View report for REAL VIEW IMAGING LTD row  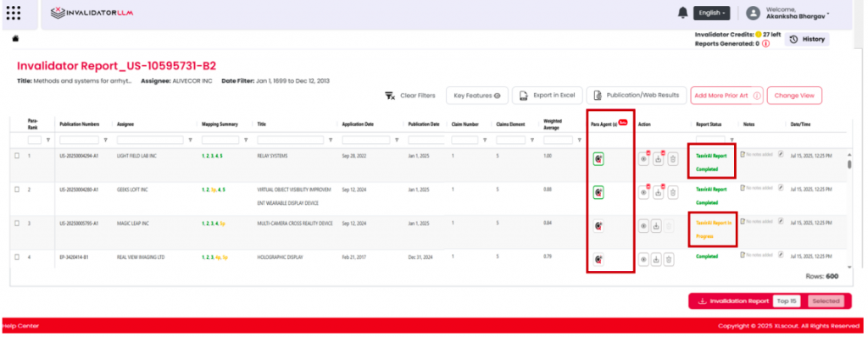(643, 259)
